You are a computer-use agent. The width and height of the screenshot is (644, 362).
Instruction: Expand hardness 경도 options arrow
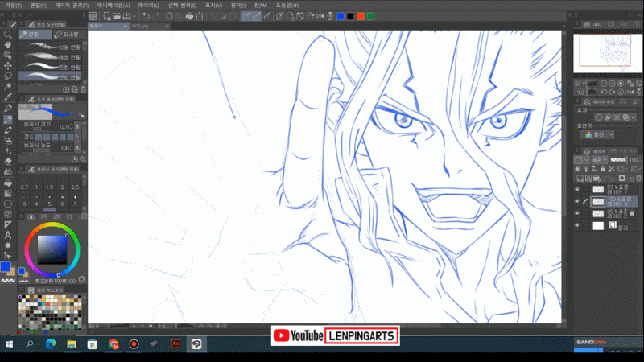coord(77,137)
